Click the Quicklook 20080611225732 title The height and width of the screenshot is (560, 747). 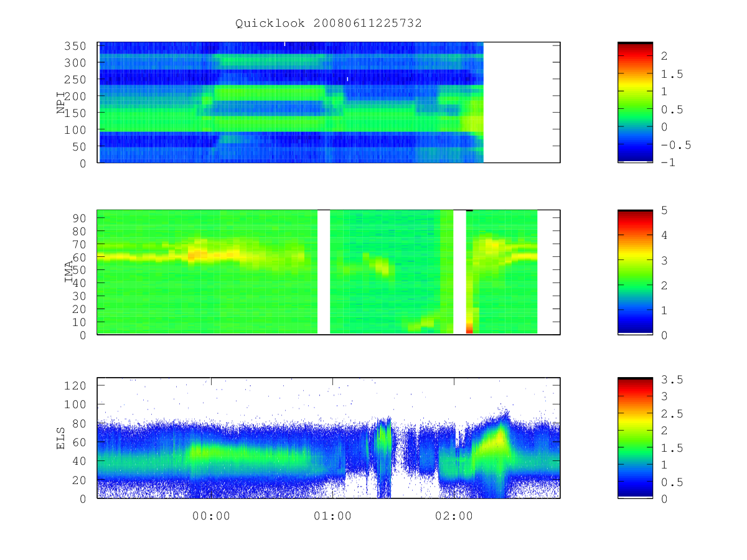[x=329, y=23]
